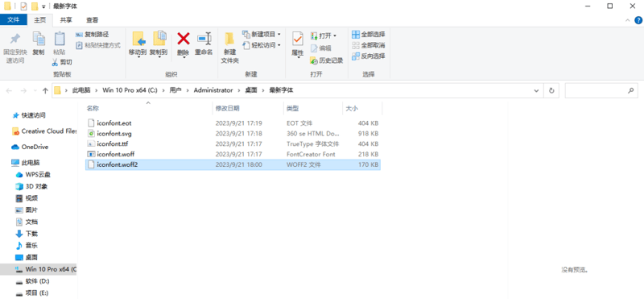Click 反向选择 invert selection
The height and width of the screenshot is (299, 644).
[x=369, y=56]
